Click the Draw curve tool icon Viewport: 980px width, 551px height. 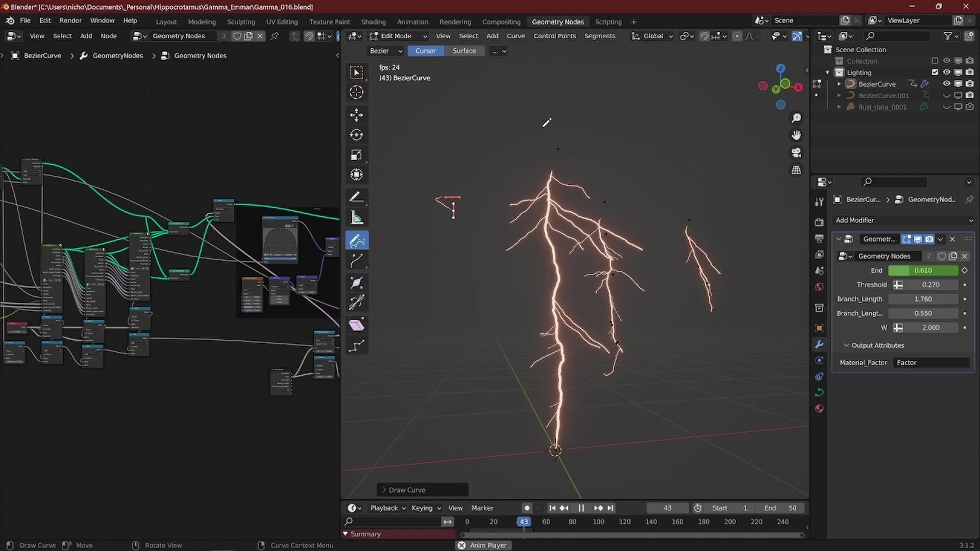pyautogui.click(x=356, y=240)
